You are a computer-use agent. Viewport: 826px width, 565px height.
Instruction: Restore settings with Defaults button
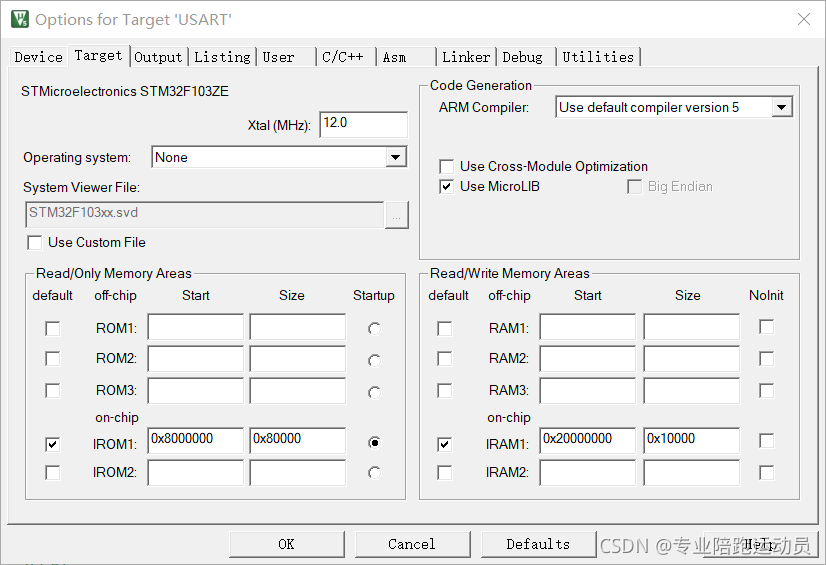[x=538, y=544]
